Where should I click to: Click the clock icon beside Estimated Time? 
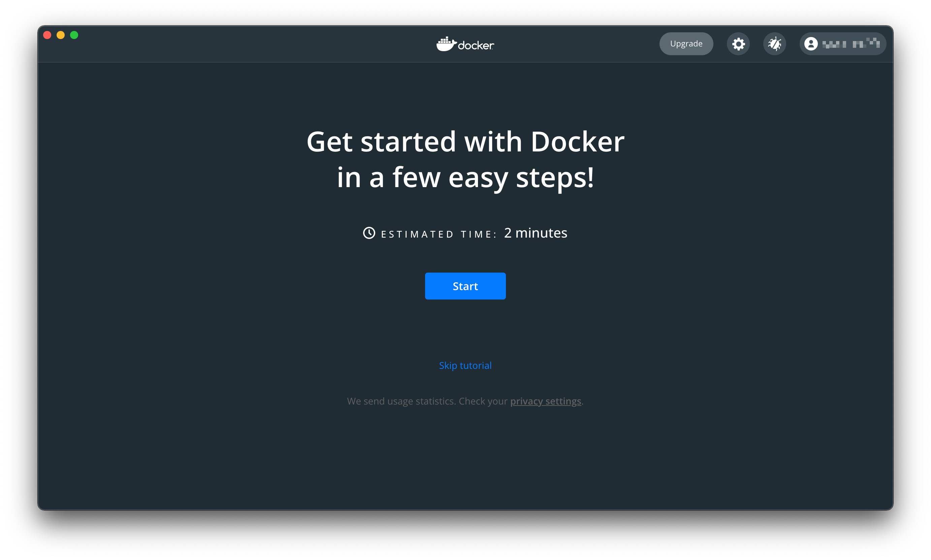(369, 233)
